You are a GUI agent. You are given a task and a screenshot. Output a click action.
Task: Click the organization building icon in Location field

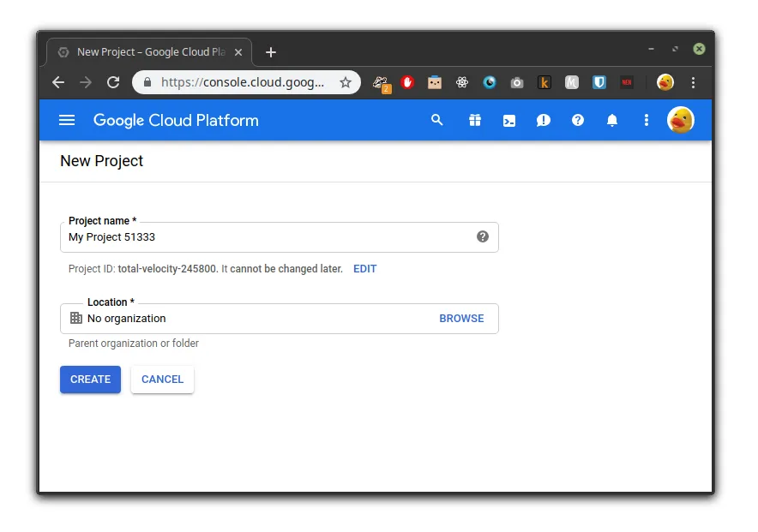75,318
